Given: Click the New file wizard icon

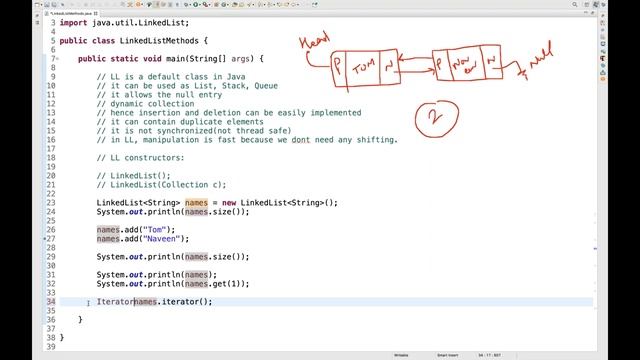Looking at the screenshot, I should pos(37,4).
